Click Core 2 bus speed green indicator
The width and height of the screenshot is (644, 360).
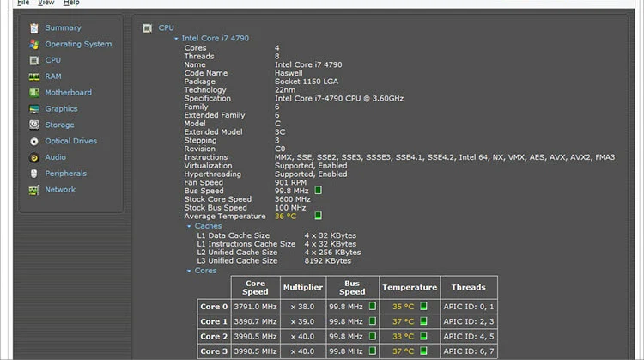(372, 336)
